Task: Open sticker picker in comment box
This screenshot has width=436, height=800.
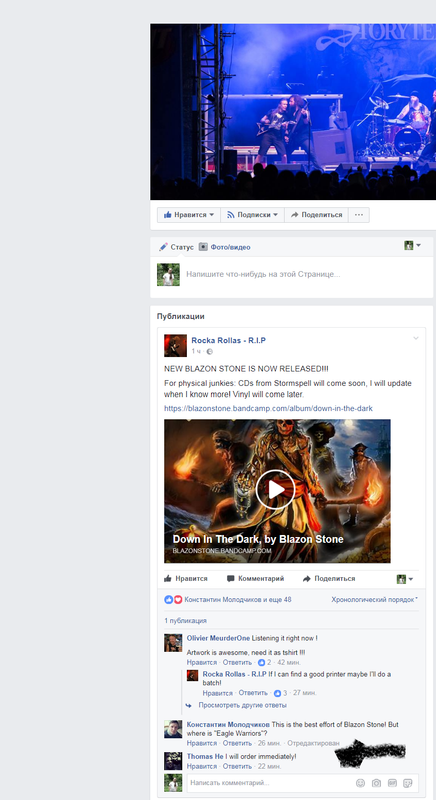Action: click(407, 783)
